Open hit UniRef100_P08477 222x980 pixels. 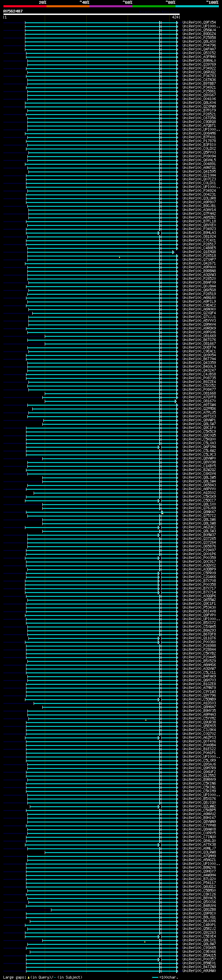coord(199,390)
